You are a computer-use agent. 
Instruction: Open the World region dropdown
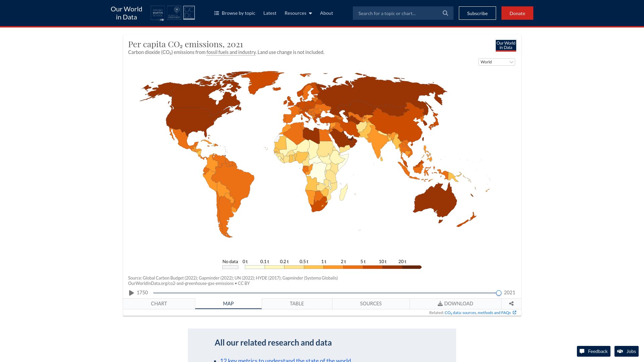pos(497,62)
